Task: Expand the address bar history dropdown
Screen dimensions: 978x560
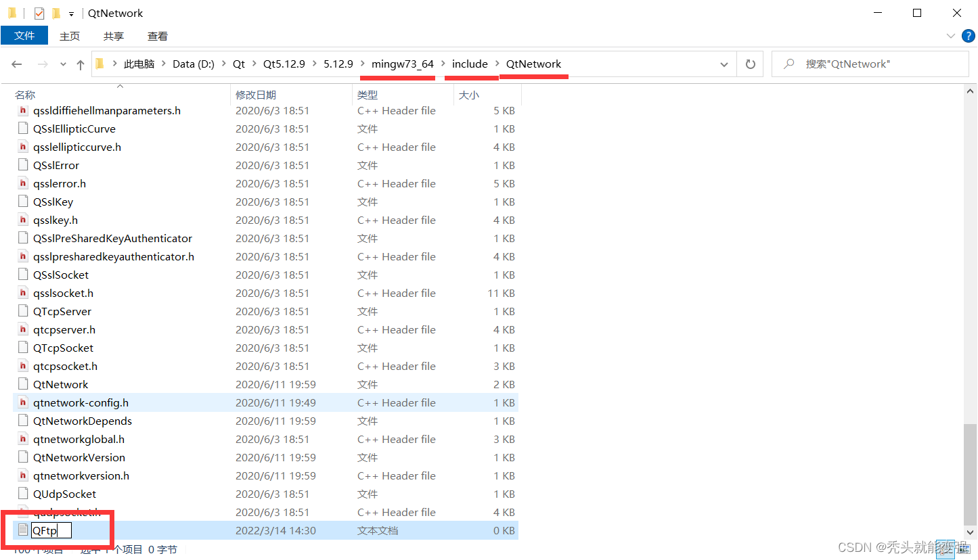Action: click(726, 64)
